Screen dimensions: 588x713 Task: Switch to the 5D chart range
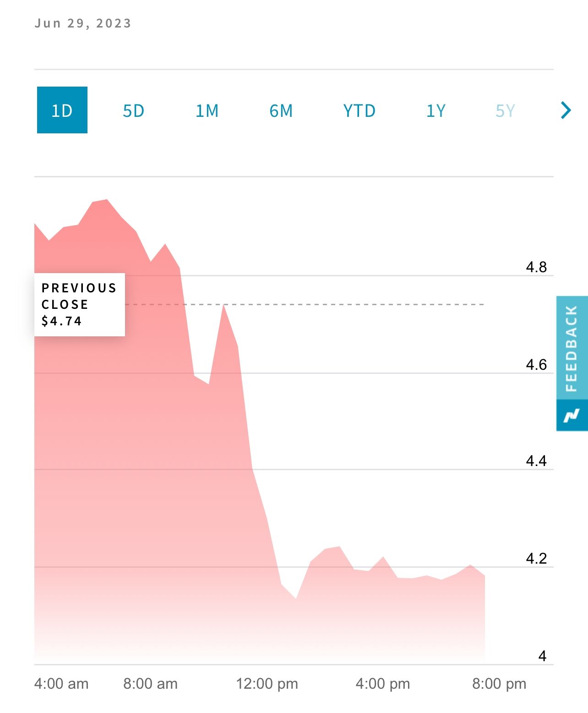click(x=133, y=111)
